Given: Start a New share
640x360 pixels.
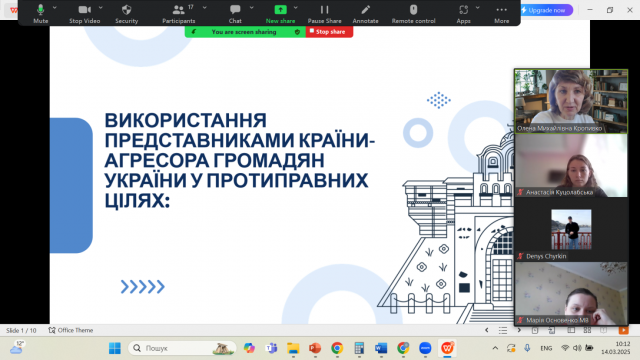Looking at the screenshot, I should 280,13.
